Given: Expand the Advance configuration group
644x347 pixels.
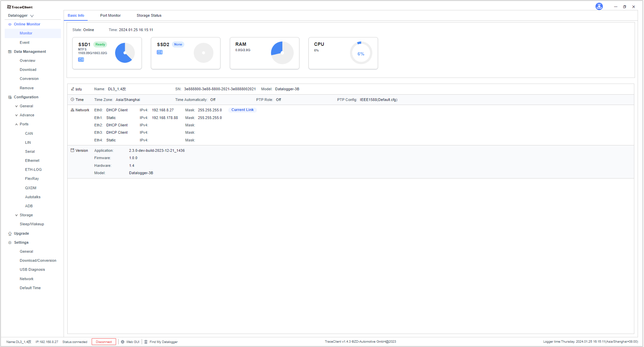Looking at the screenshot, I should click(16, 115).
